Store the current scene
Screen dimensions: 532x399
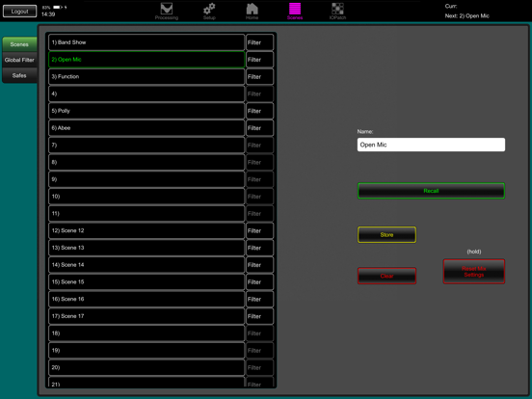point(386,235)
